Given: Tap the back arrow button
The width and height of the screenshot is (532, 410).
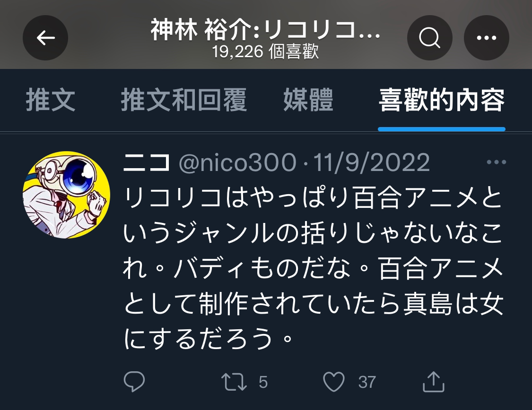Looking at the screenshot, I should tap(45, 38).
